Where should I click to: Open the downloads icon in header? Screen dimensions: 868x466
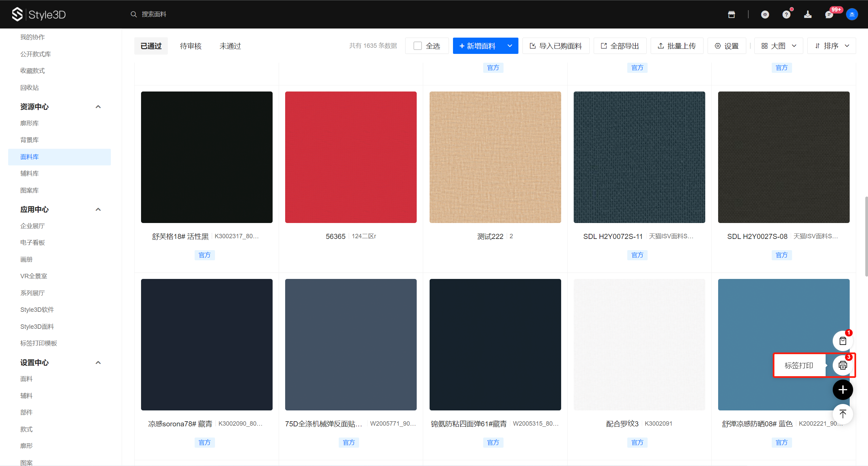(x=808, y=15)
